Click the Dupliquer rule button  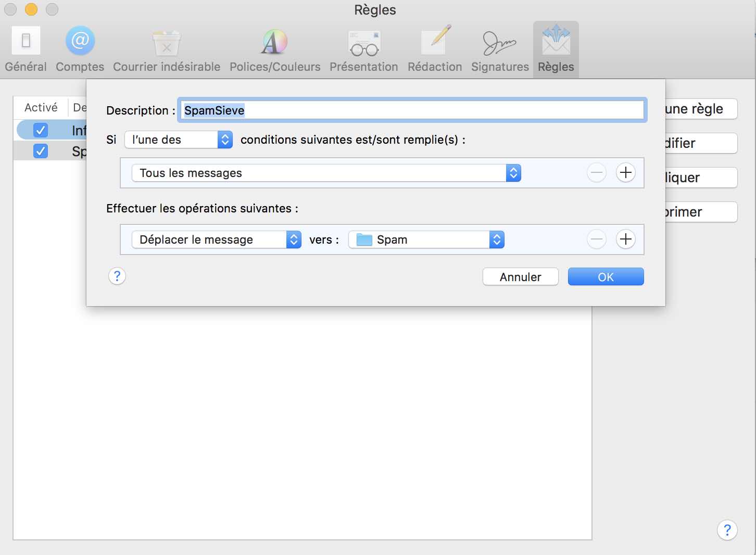pyautogui.click(x=701, y=178)
